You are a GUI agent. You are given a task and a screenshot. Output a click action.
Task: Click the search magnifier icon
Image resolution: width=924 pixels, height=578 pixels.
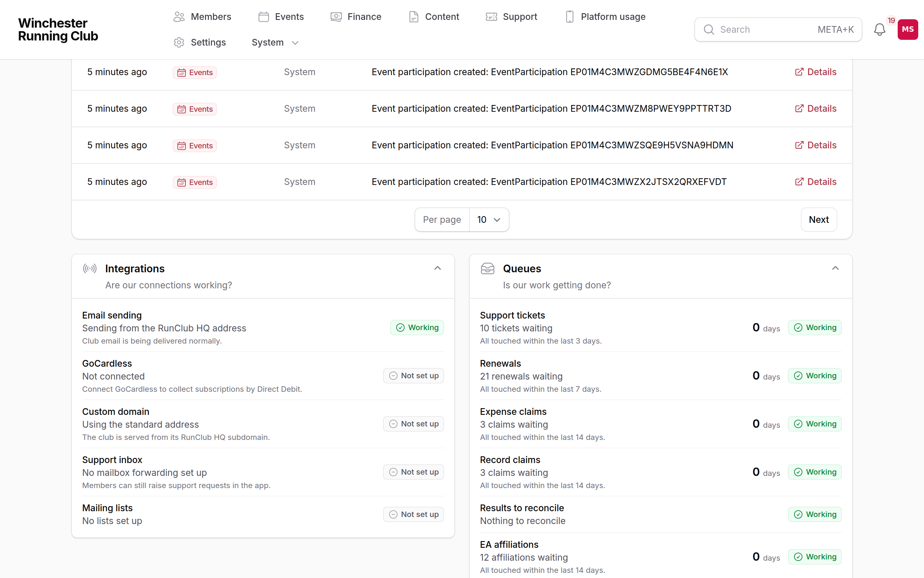pyautogui.click(x=709, y=30)
